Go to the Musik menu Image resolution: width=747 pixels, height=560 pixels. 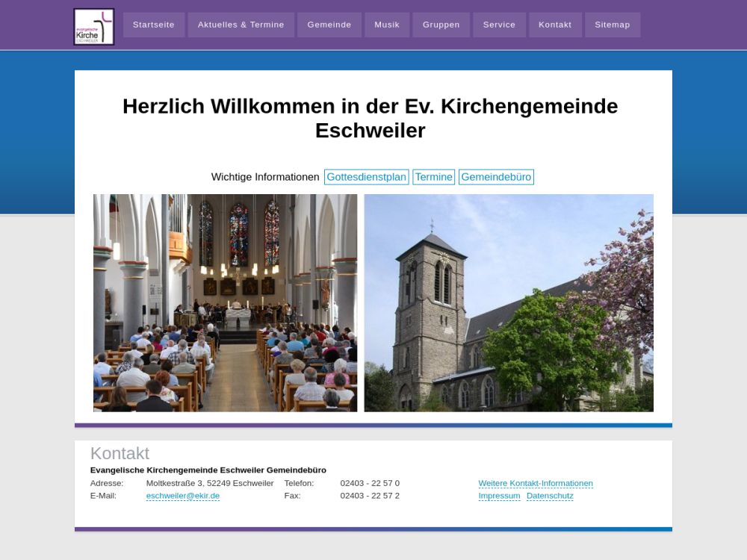click(387, 25)
